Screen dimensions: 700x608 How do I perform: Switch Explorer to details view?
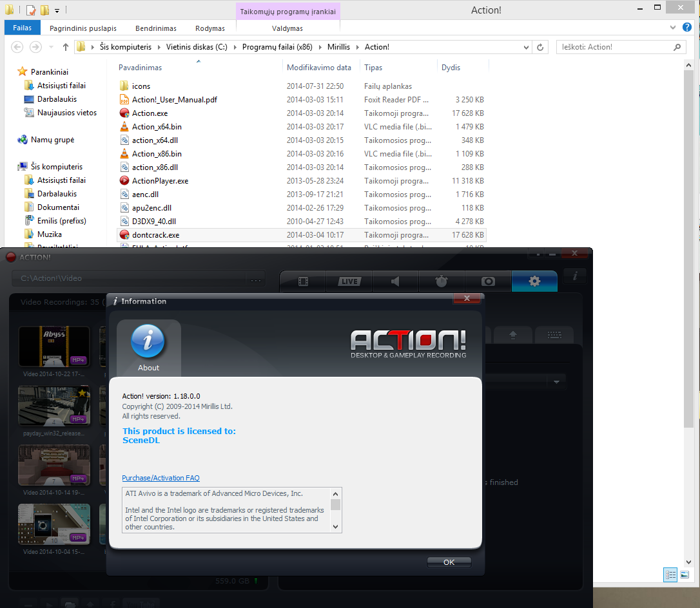(x=670, y=575)
